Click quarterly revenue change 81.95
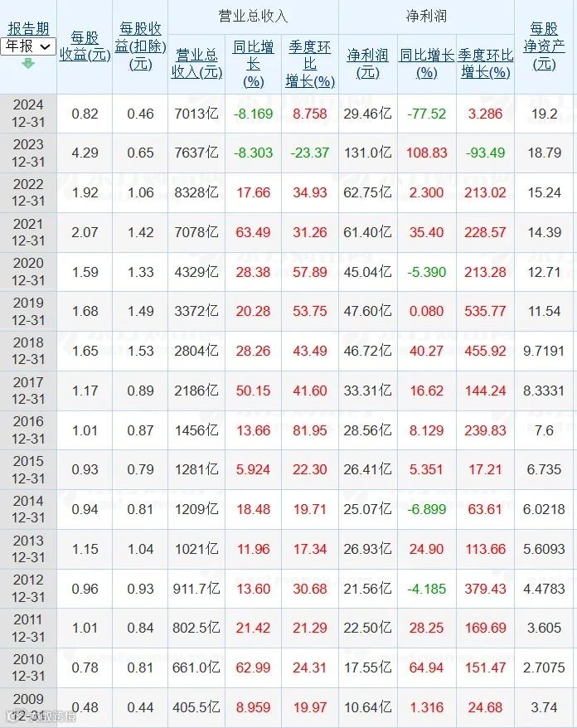Viewport: 577px width, 728px height. (x=309, y=430)
